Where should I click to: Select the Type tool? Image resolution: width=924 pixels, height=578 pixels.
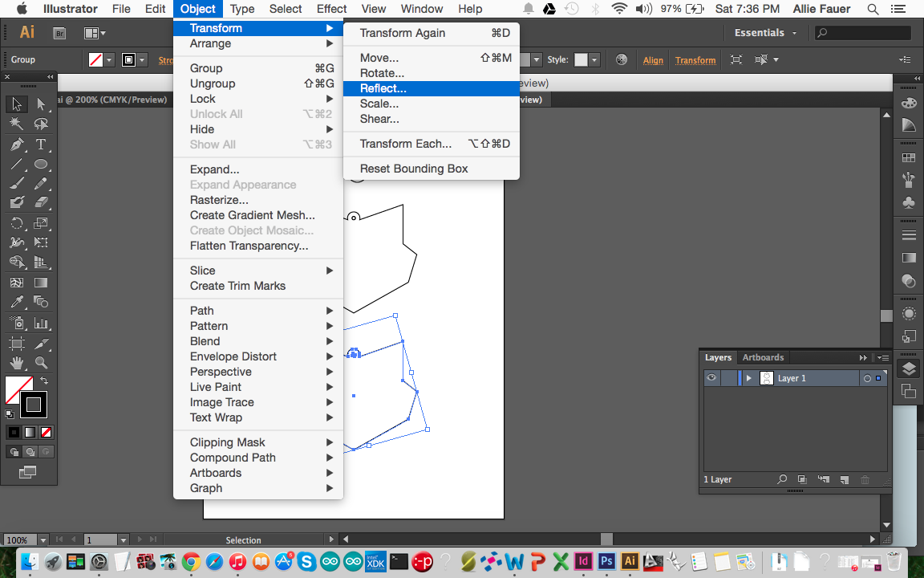tap(42, 143)
